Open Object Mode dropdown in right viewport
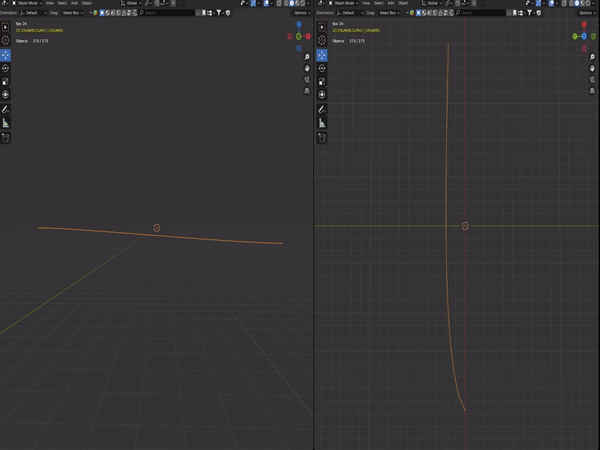This screenshot has height=450, width=600. click(x=343, y=3)
